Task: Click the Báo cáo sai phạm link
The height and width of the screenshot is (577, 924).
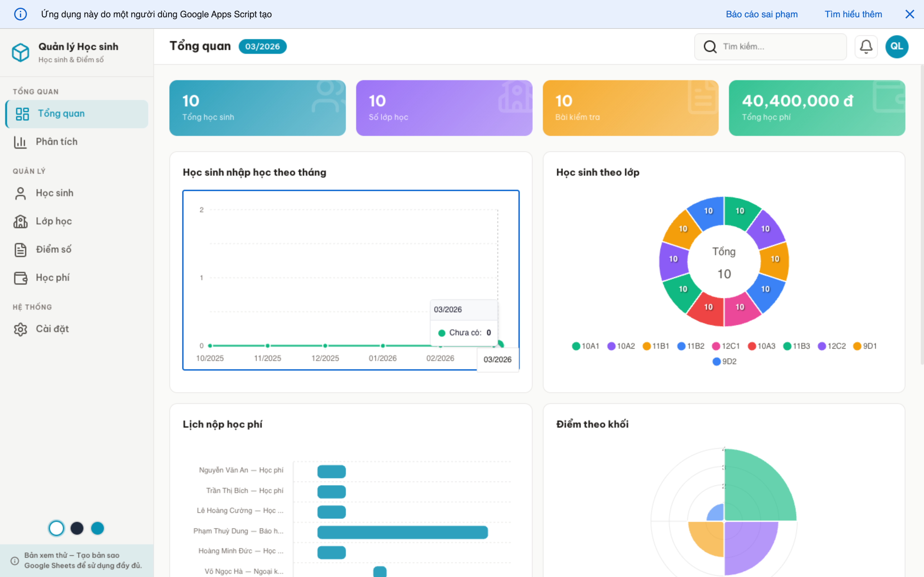Action: pos(761,14)
